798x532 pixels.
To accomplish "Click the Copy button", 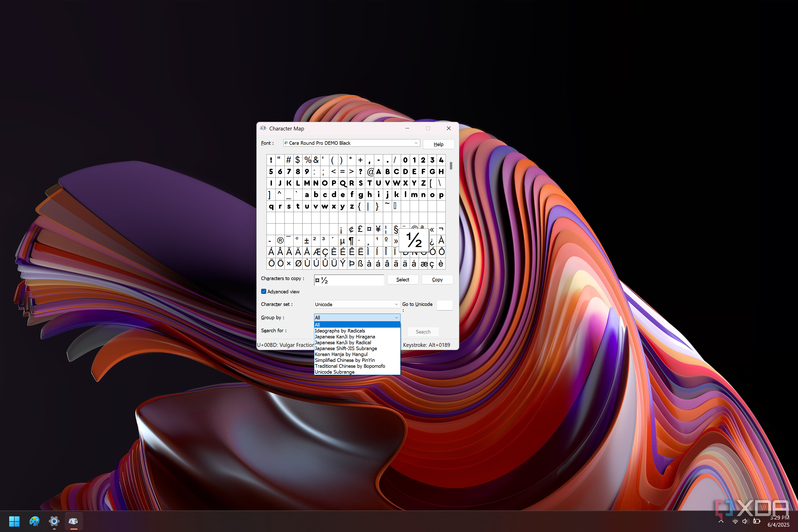I will [437, 280].
